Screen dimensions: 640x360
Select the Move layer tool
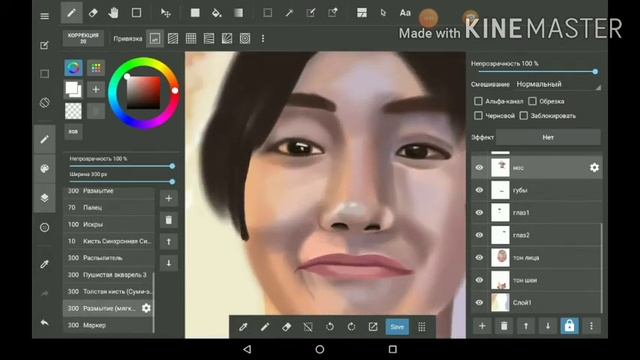click(x=166, y=13)
